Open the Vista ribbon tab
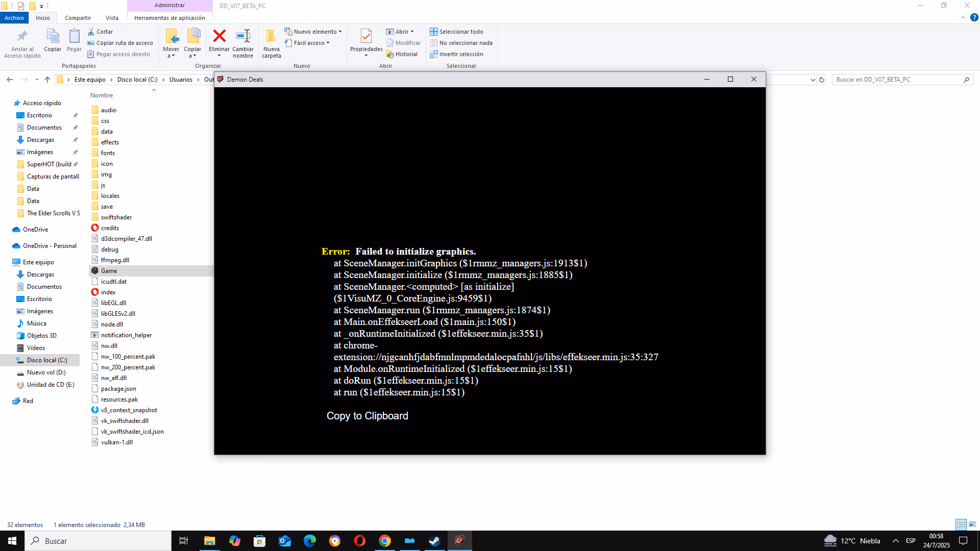This screenshot has height=551, width=980. coord(112,18)
